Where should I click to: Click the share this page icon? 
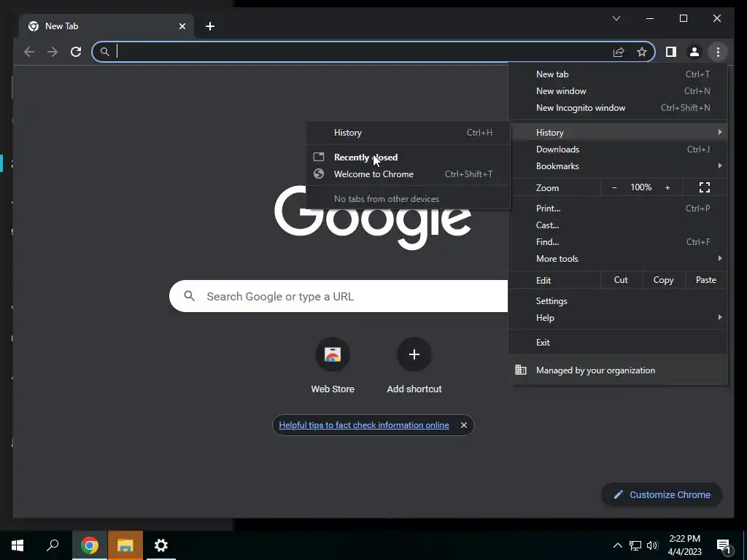tap(619, 52)
